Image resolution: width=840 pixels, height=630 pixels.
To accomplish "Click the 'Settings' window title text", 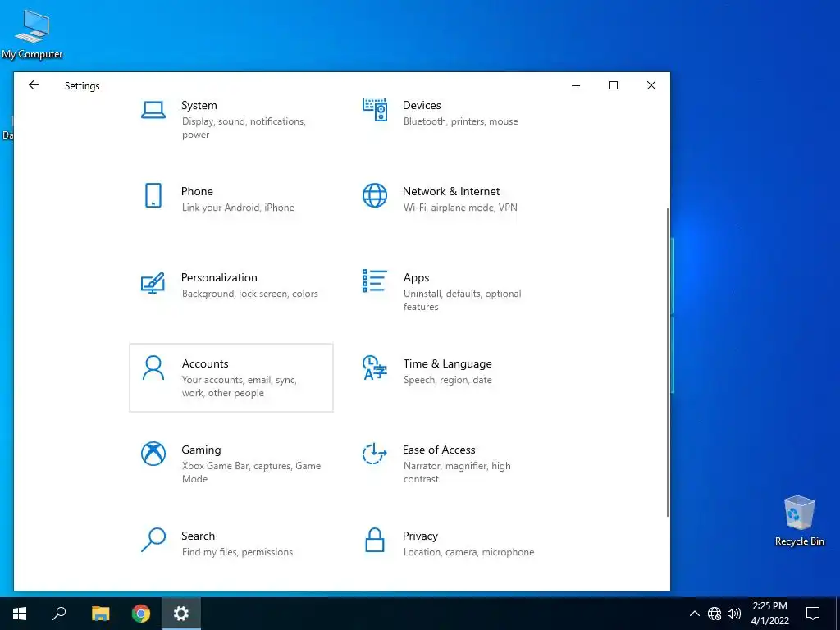I will click(x=82, y=85).
